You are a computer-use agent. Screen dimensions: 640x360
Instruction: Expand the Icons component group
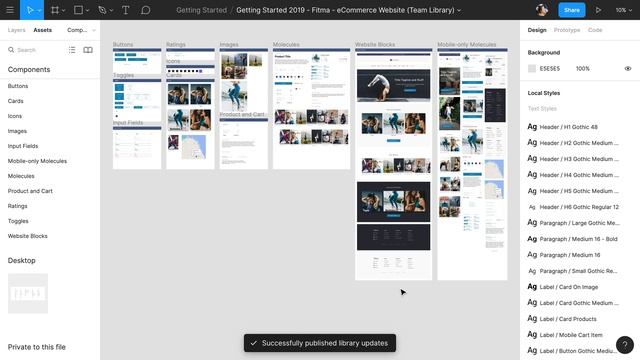(x=15, y=116)
